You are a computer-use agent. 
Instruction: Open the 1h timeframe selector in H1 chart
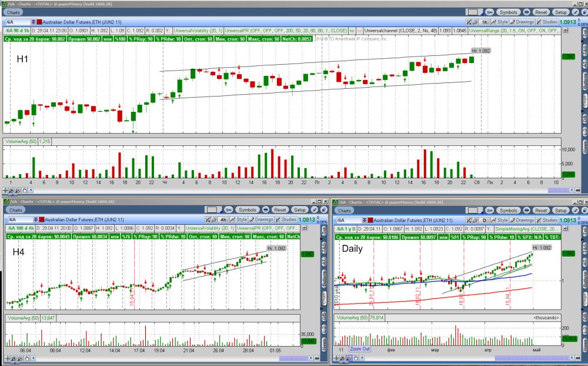[485, 22]
